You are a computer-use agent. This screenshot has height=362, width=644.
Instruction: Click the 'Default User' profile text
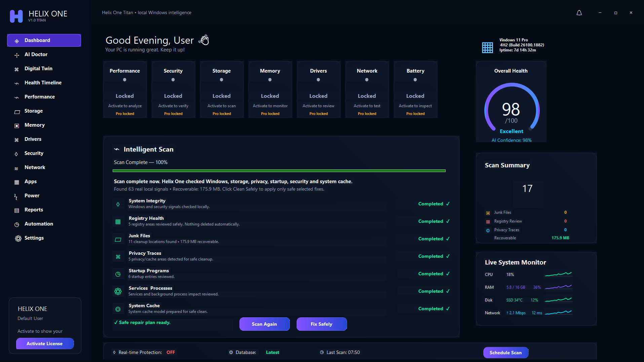click(30, 318)
